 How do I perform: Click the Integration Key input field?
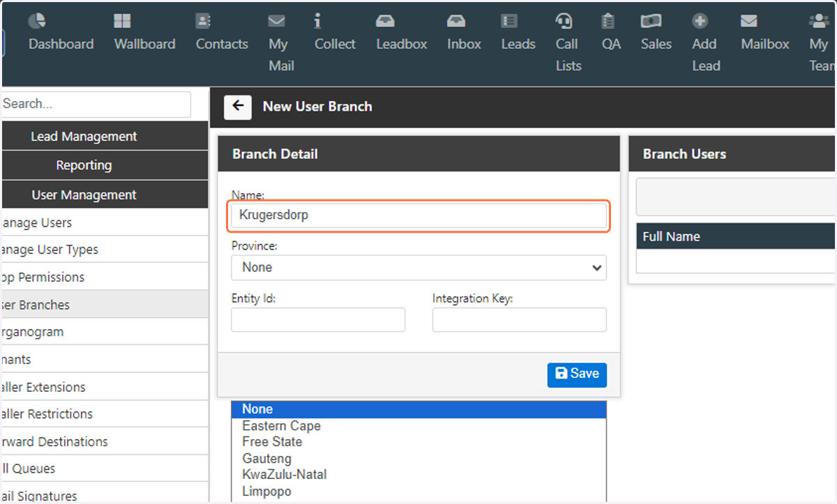[x=520, y=319]
